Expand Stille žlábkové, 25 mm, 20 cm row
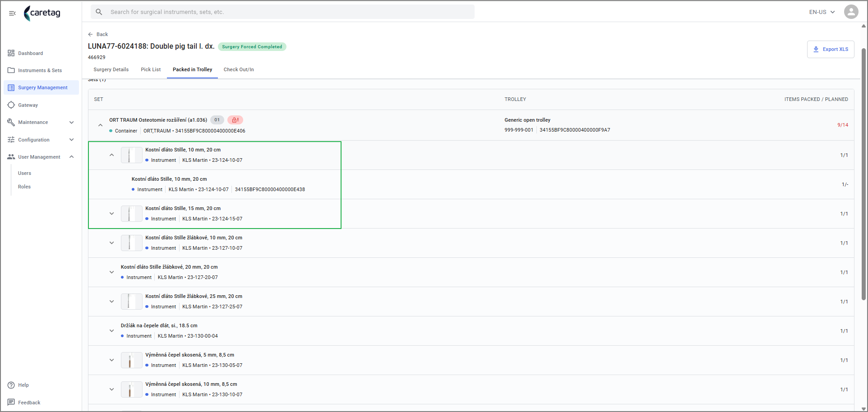868x412 pixels. pos(112,302)
